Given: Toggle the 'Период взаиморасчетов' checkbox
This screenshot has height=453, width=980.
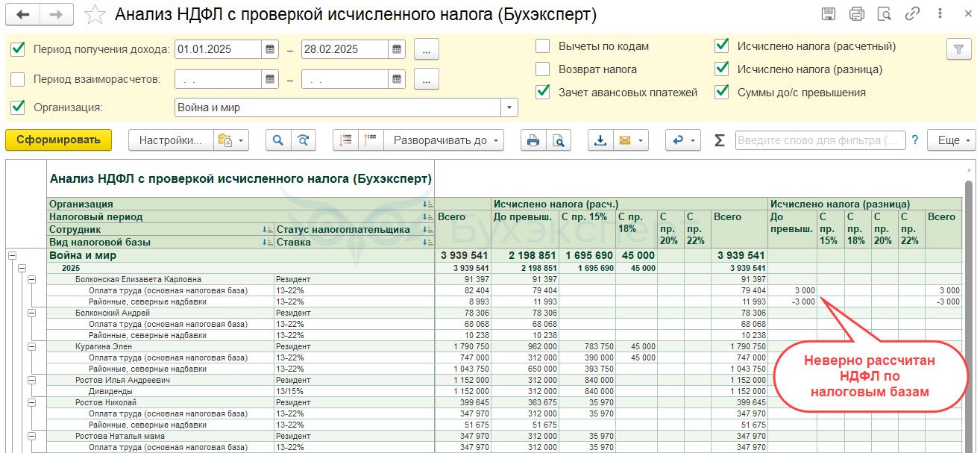Looking at the screenshot, I should click(19, 79).
